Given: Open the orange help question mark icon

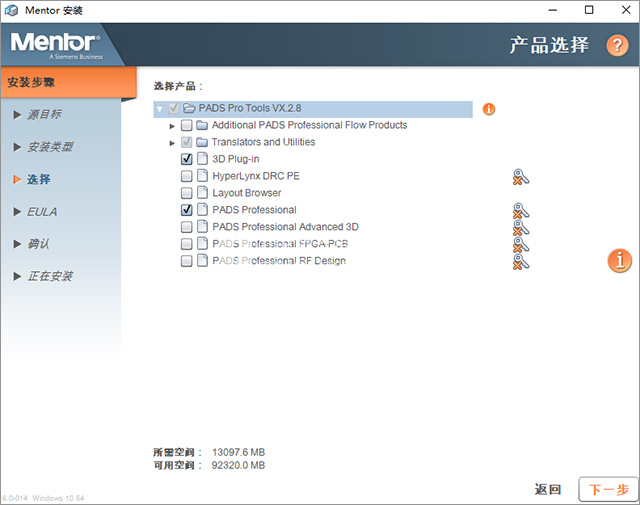Looking at the screenshot, I should [x=617, y=45].
